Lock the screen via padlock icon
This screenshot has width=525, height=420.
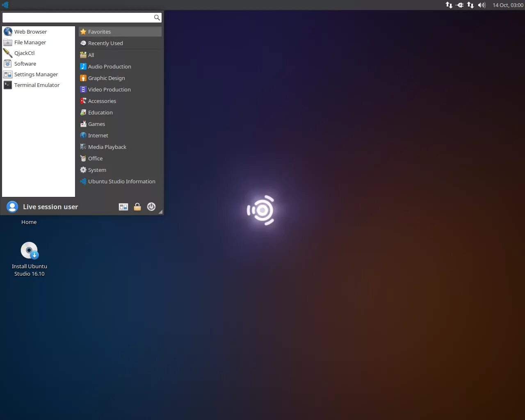tap(137, 207)
